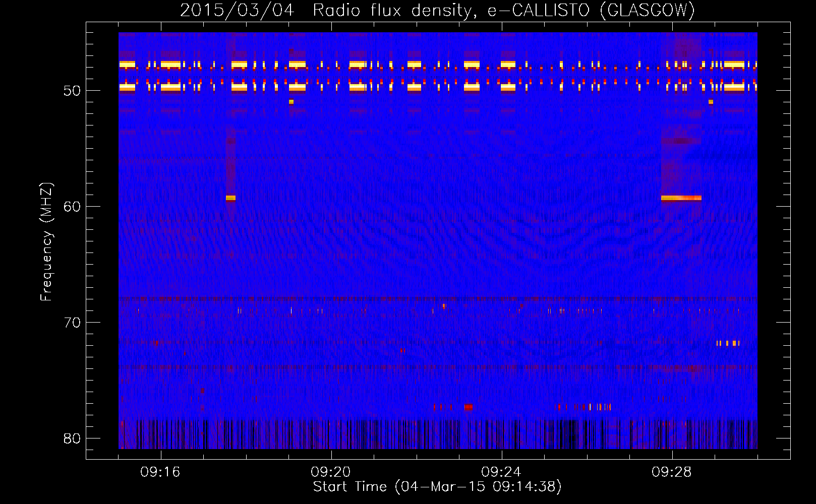Image resolution: width=816 pixels, height=504 pixels.
Task: Click the 09:20 time tick label
Action: 331,472
